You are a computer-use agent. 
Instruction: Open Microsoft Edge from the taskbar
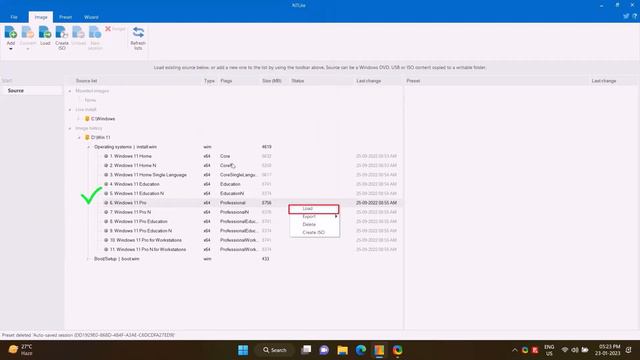[x=361, y=350]
